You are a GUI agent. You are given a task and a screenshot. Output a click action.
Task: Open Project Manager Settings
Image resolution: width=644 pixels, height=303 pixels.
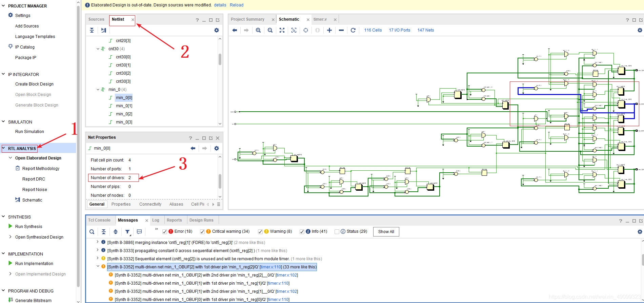pos(23,15)
